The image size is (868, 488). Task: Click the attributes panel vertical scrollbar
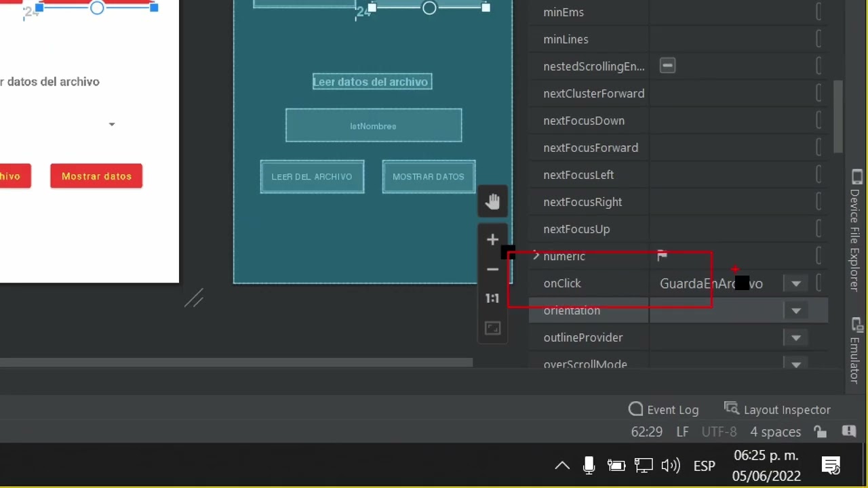838,117
